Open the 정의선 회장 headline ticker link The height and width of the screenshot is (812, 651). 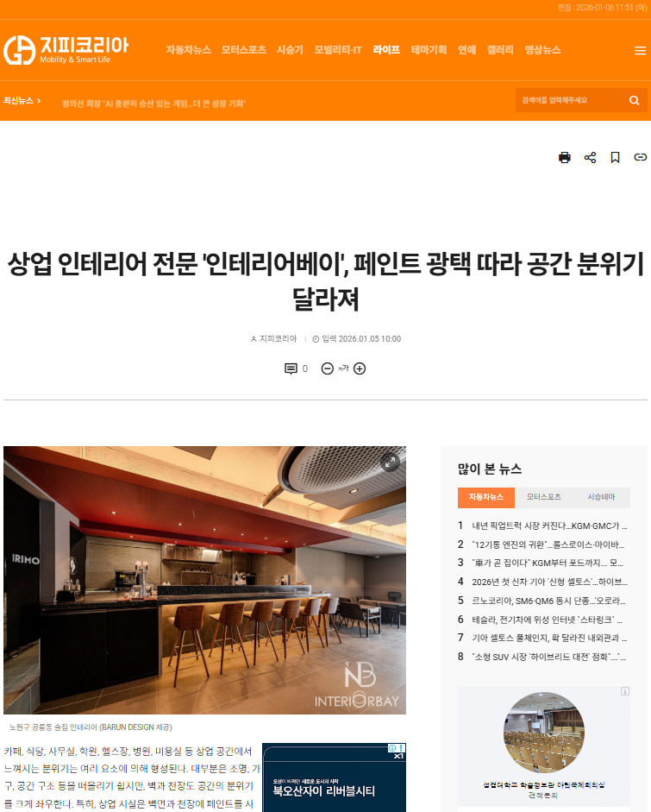pyautogui.click(x=153, y=104)
